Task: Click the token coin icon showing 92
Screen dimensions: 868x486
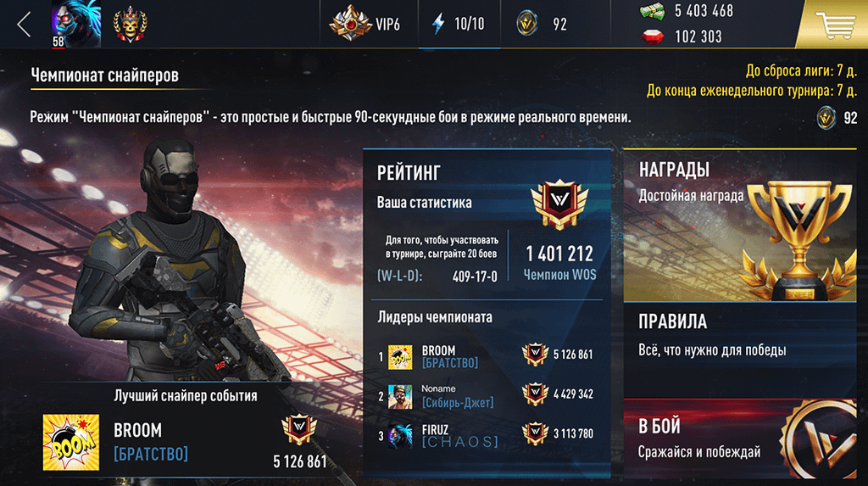Action: 526,24
